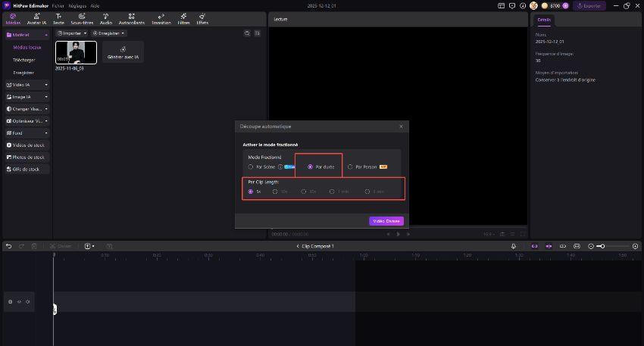The height and width of the screenshot is (346, 644).
Task: Open the Avatar IA tool tab
Action: click(36, 18)
